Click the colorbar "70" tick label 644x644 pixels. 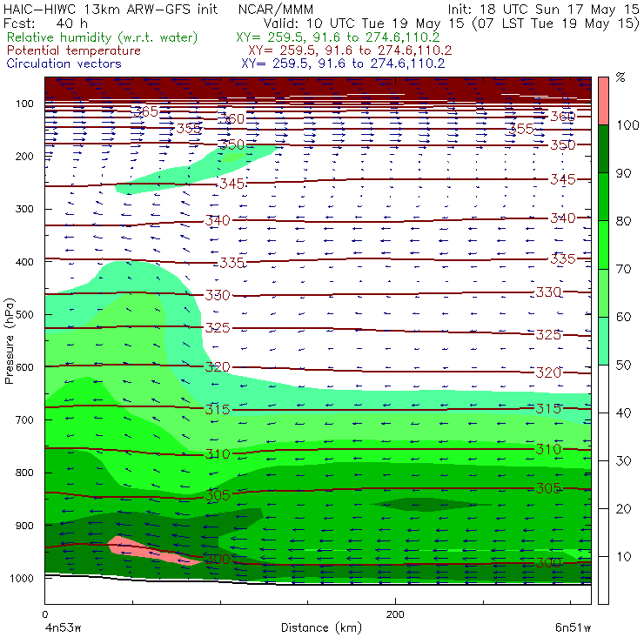pos(623,269)
